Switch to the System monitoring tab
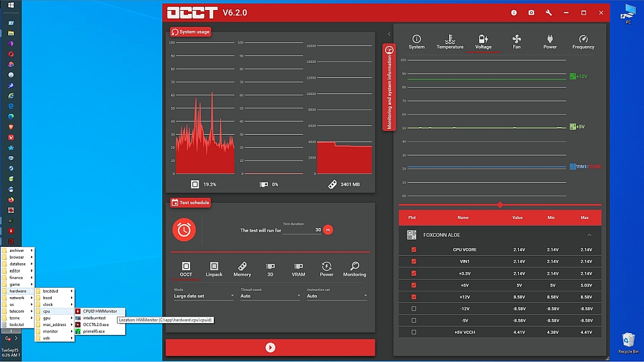The height and width of the screenshot is (362, 644). [416, 42]
